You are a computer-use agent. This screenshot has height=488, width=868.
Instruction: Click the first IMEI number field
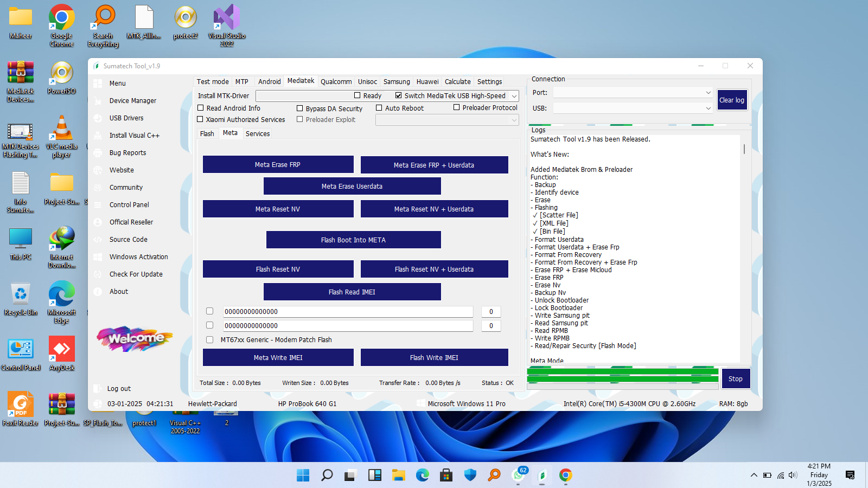click(348, 312)
